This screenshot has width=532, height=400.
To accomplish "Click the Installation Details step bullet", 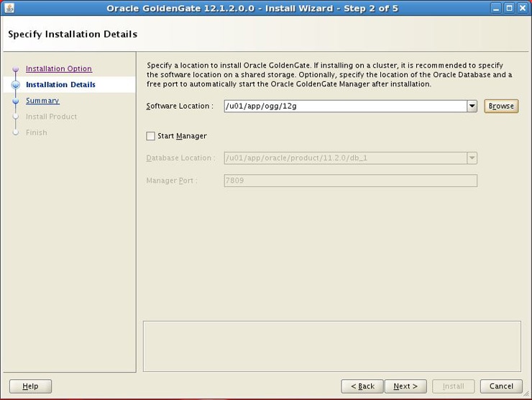I will pos(16,85).
